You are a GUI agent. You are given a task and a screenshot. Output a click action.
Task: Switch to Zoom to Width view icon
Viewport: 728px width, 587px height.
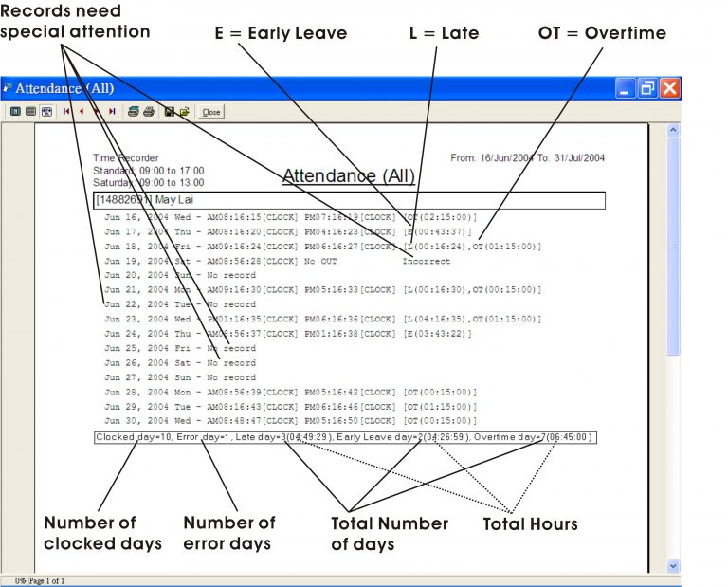[x=45, y=111]
